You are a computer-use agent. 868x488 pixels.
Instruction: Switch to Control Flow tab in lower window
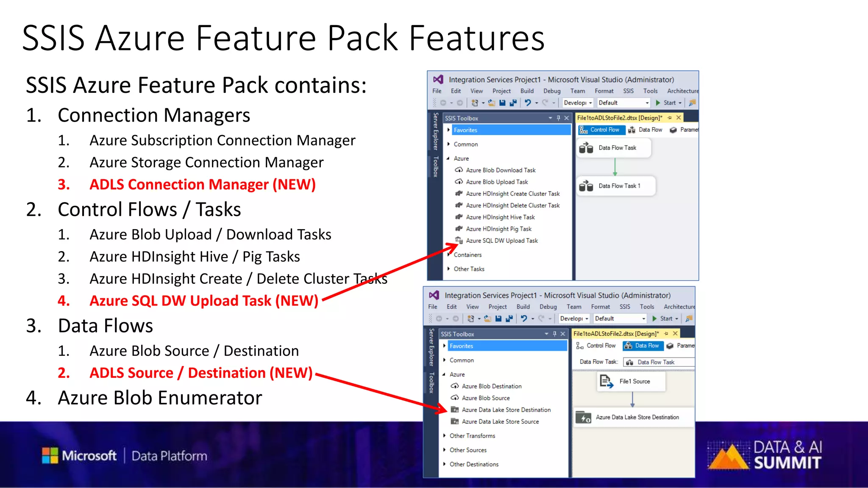(596, 346)
